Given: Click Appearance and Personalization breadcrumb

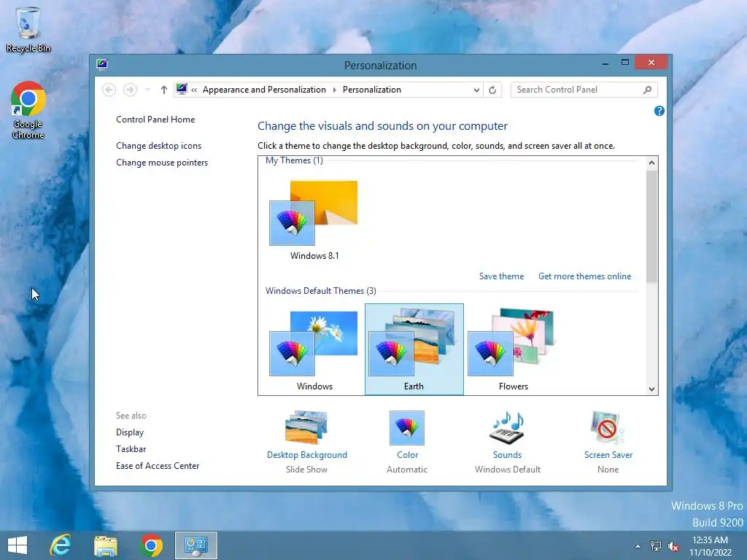Looking at the screenshot, I should click(x=264, y=90).
